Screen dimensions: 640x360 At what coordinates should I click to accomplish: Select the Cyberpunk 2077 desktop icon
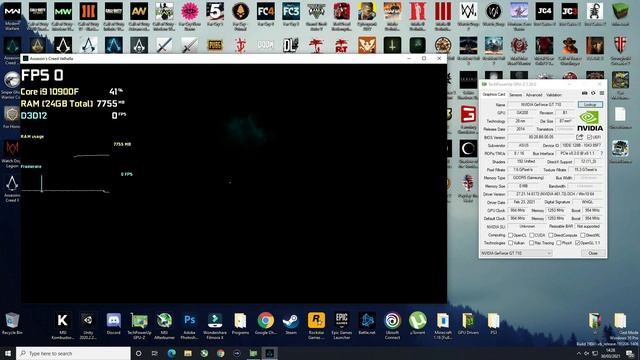point(367,12)
